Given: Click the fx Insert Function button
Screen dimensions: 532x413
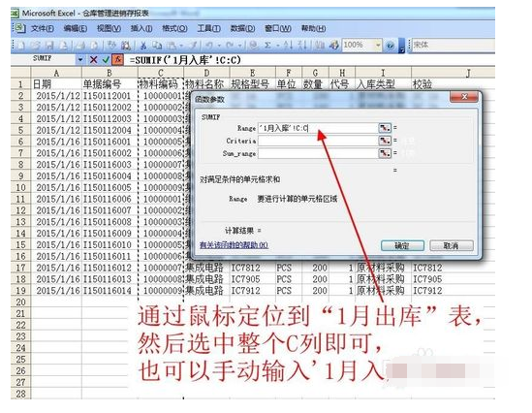Looking at the screenshot, I should pos(117,60).
